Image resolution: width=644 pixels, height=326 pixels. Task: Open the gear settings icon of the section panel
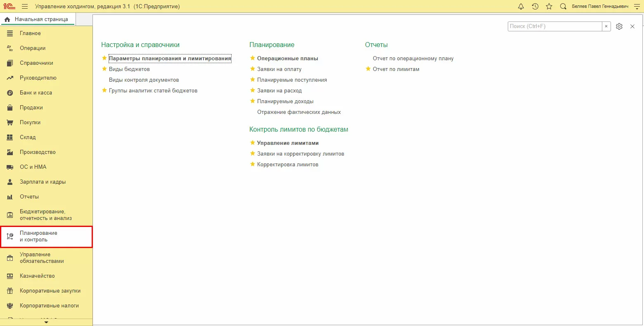pyautogui.click(x=619, y=26)
